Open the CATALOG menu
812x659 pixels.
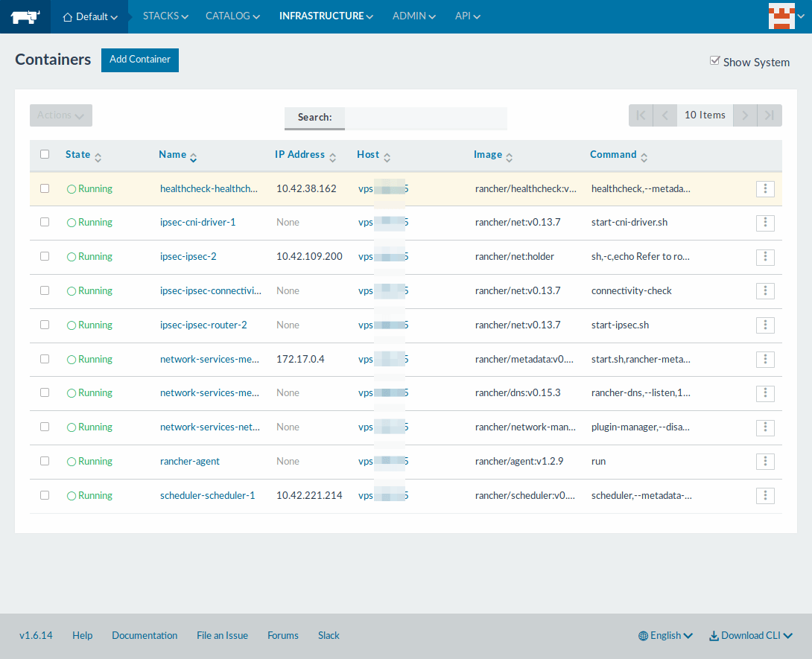(232, 16)
